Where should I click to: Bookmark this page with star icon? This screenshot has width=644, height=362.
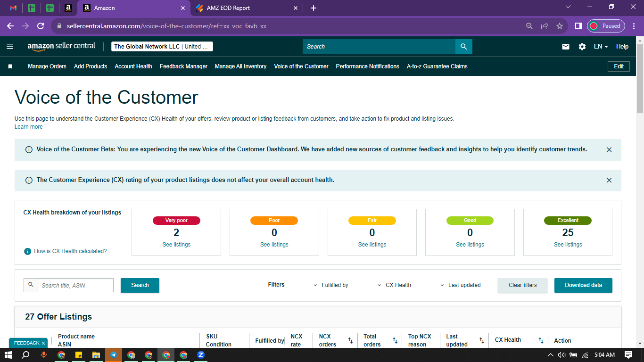(x=560, y=26)
